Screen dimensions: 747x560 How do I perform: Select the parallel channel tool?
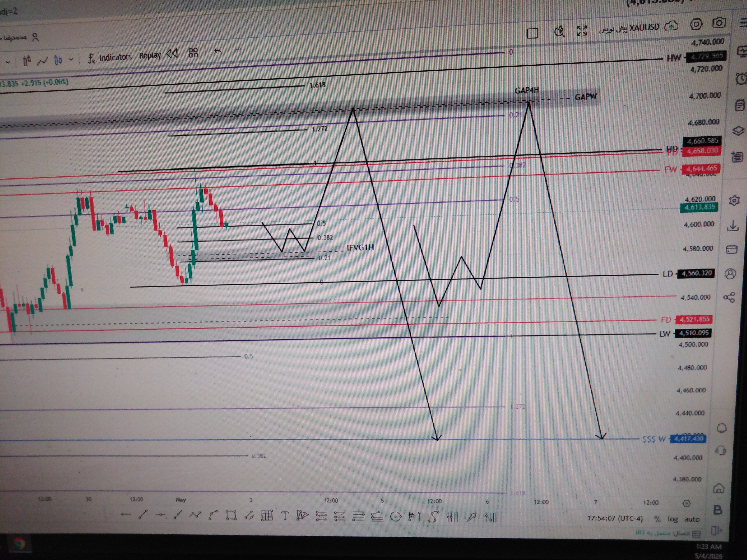(249, 515)
